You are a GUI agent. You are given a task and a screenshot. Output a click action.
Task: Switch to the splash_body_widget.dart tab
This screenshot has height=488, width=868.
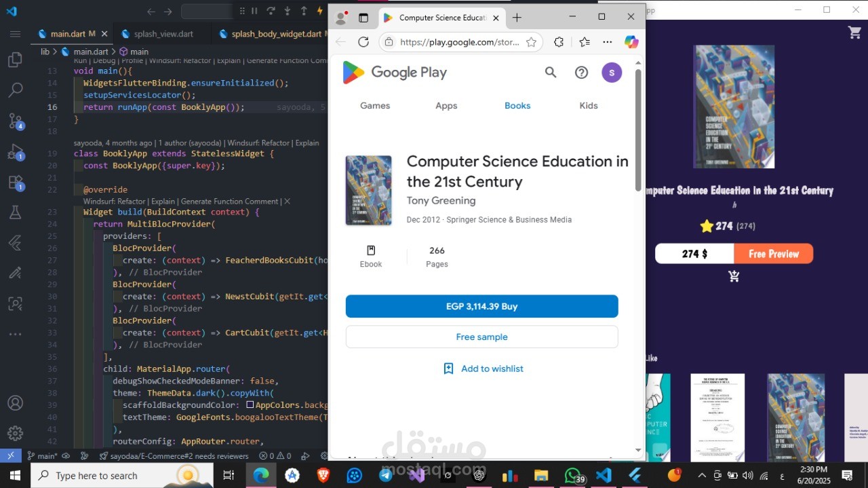(269, 33)
